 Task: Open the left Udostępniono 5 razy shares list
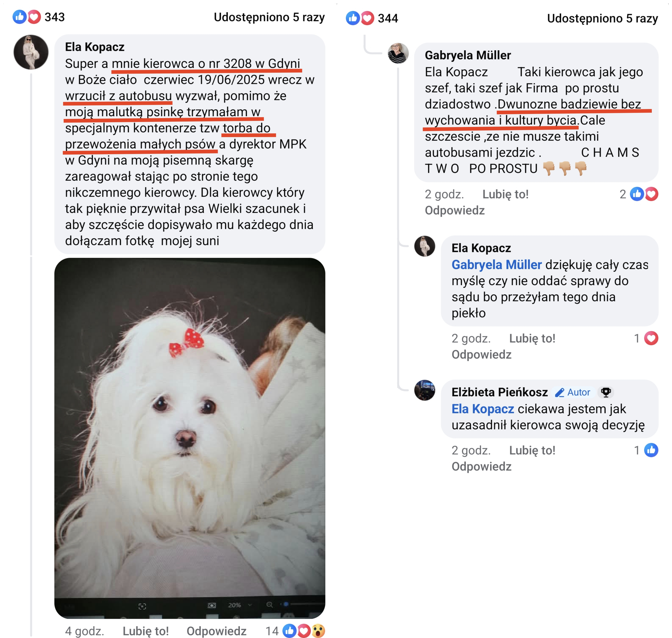tap(269, 17)
